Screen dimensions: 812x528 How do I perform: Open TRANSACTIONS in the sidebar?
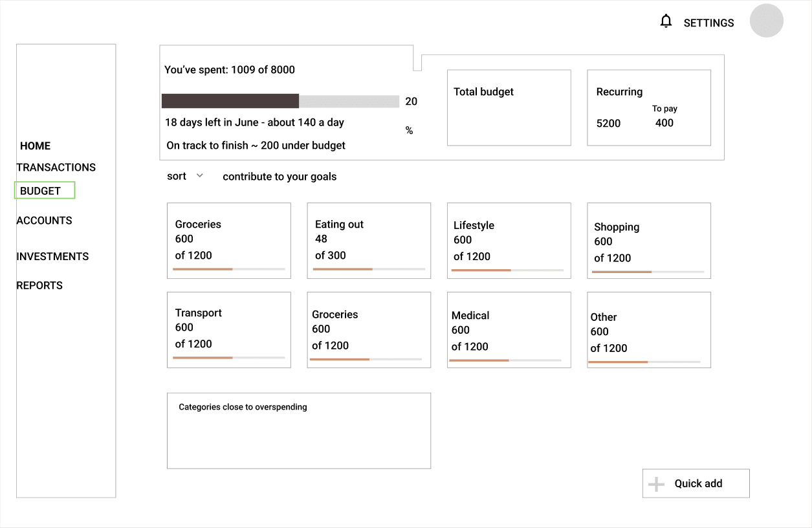(x=56, y=168)
